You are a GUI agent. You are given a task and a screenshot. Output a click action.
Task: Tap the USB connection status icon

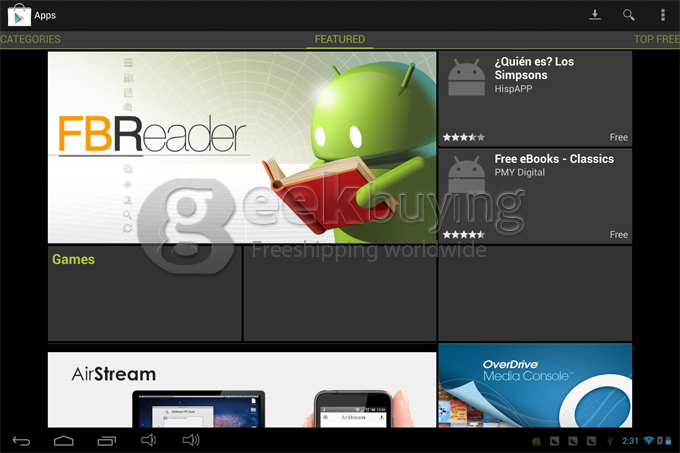(610, 441)
